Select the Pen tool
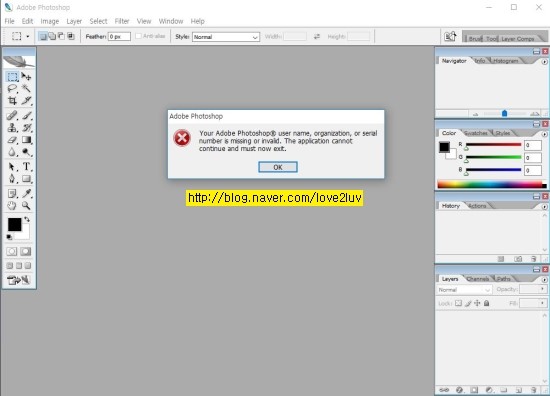The width and height of the screenshot is (550, 396). pos(12,179)
